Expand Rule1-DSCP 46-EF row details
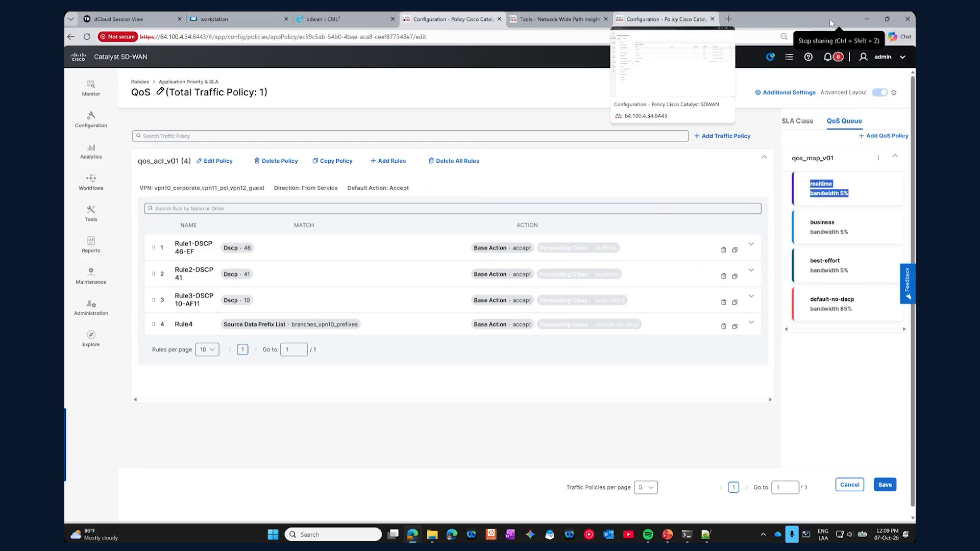 click(x=751, y=244)
